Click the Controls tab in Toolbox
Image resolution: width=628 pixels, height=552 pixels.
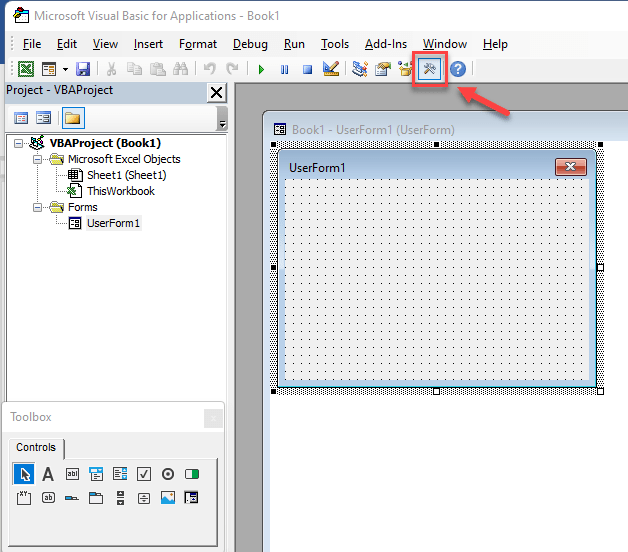(x=36, y=447)
